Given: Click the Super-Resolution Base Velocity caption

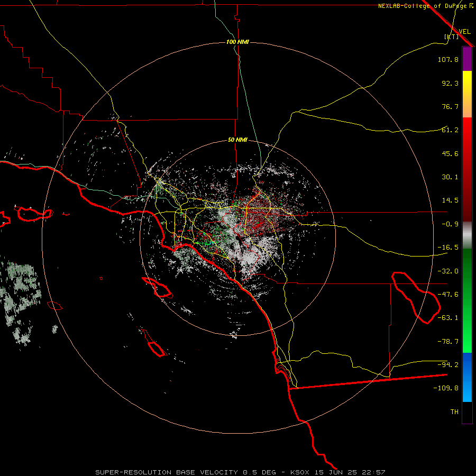Looking at the screenshot, I should click(240, 472).
